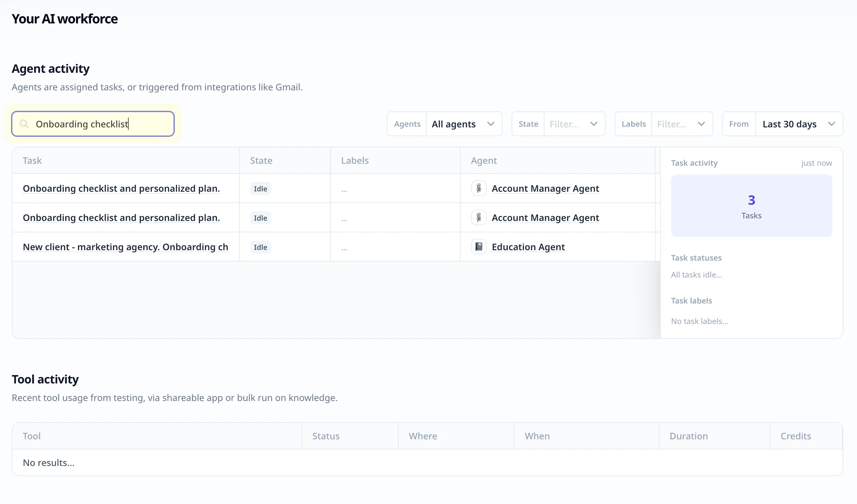857x504 pixels.
Task: Click Idle badge in third row
Action: coord(260,247)
